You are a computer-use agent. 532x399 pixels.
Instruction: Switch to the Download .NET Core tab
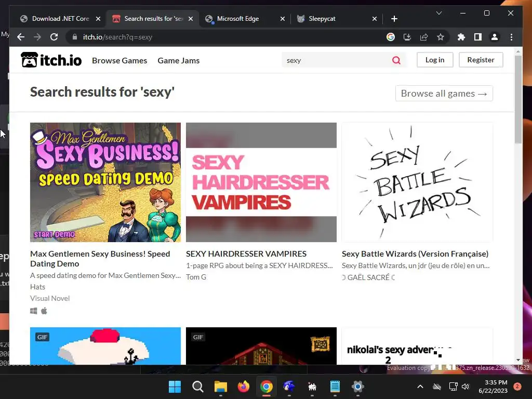pyautogui.click(x=60, y=19)
